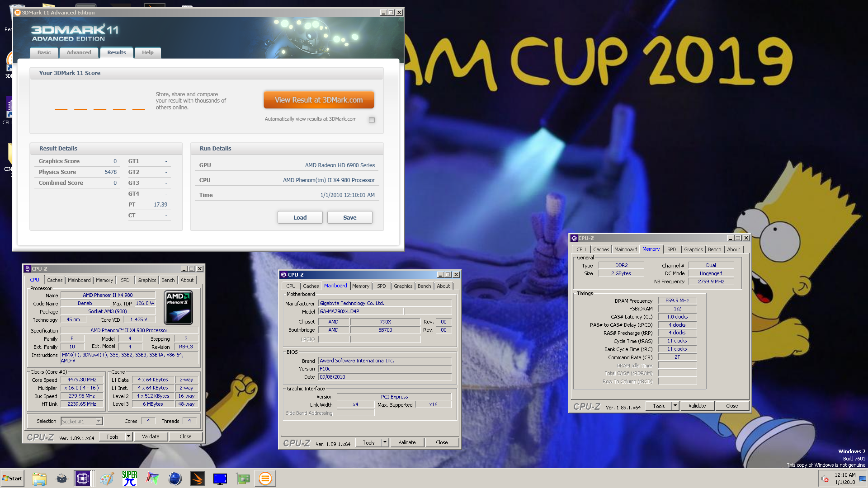
Task: Click the Physics Score value 5478
Action: (111, 172)
